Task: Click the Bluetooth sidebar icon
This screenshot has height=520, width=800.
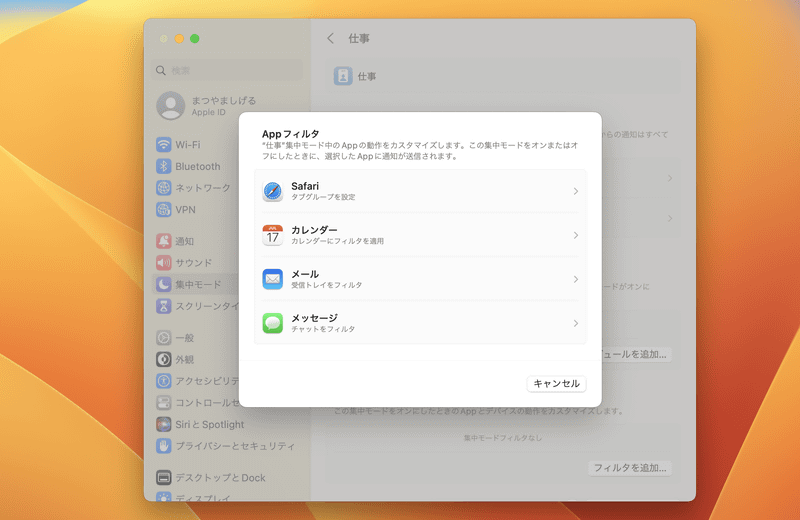Action: coord(163,166)
